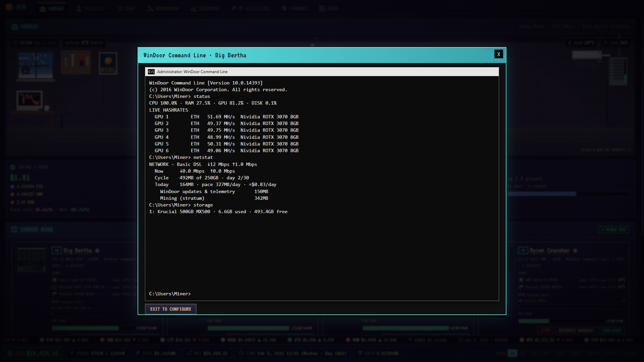The width and height of the screenshot is (644, 362).
Task: Select the Version 10.0.14393 line
Action: pyautogui.click(x=206, y=83)
